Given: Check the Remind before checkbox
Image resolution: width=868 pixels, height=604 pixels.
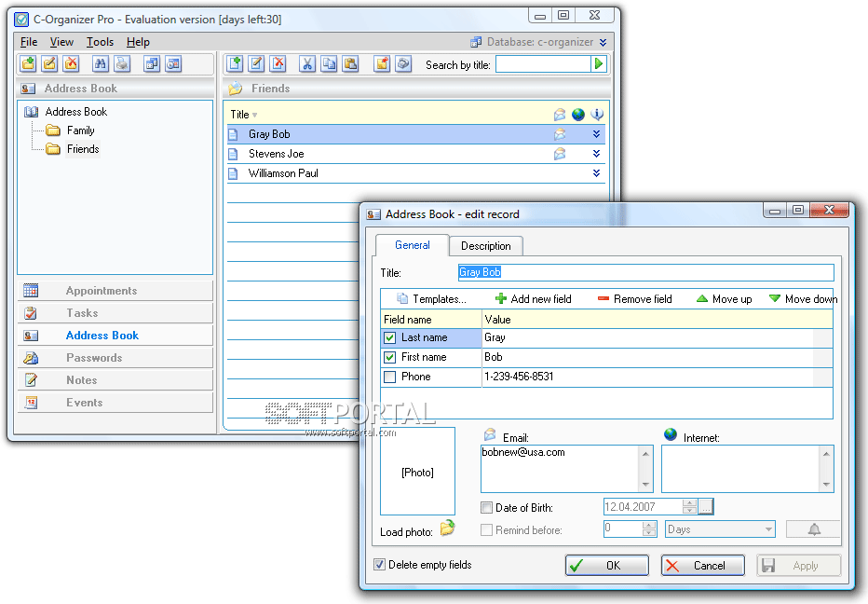Looking at the screenshot, I should (486, 529).
